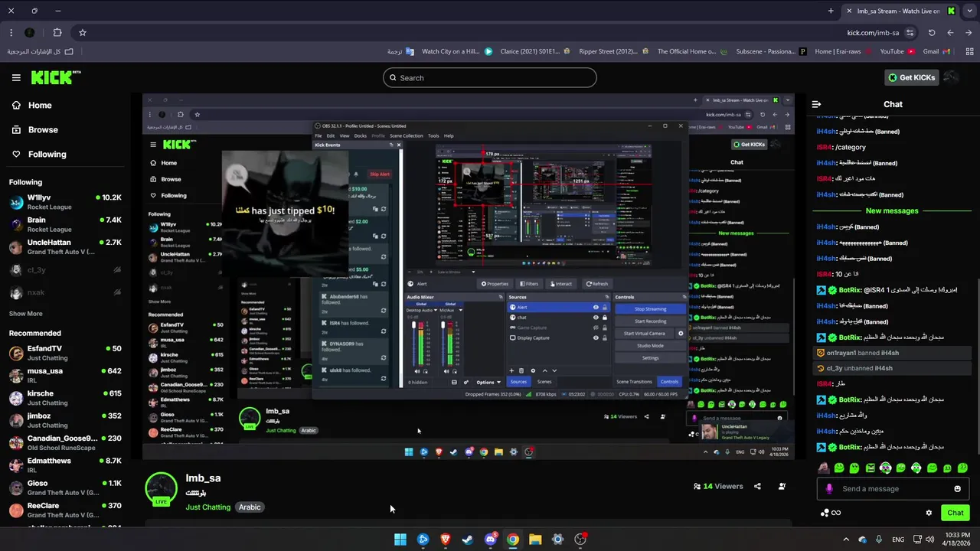
Task: Jump to New messages in chat
Action: pyautogui.click(x=892, y=210)
